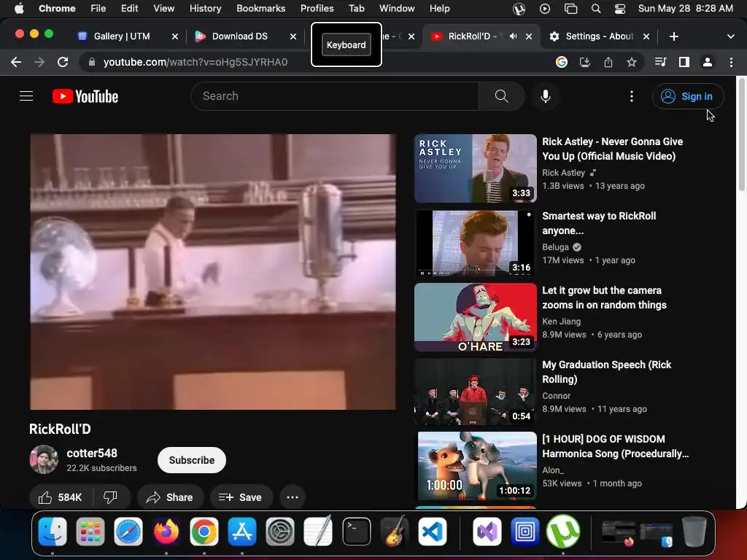Close the Download DS tab

point(293,36)
